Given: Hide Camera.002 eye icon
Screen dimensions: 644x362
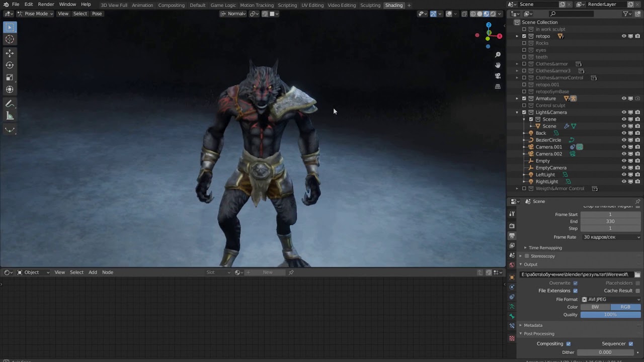Looking at the screenshot, I should [624, 154].
